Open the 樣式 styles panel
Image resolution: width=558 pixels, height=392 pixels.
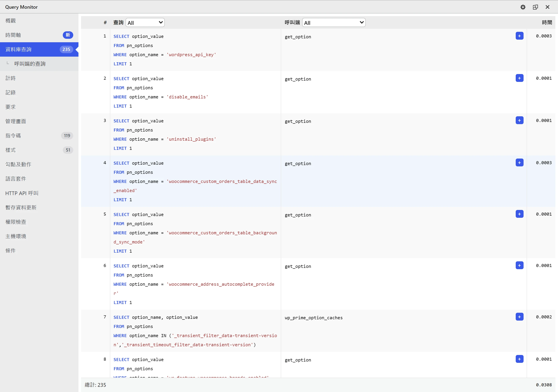[39, 150]
